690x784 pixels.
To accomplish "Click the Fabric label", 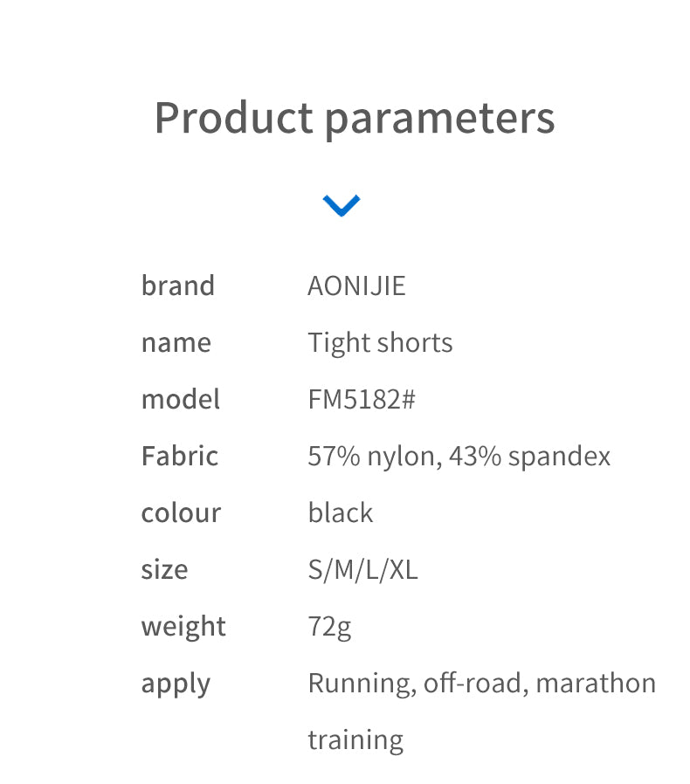I will point(179,456).
